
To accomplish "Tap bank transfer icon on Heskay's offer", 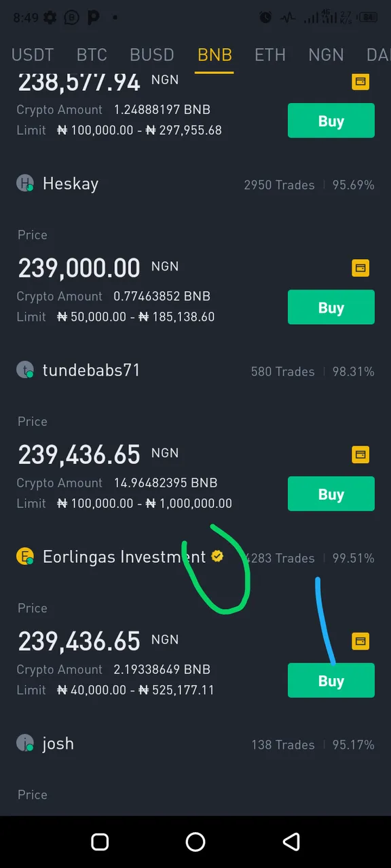I will tap(360, 268).
